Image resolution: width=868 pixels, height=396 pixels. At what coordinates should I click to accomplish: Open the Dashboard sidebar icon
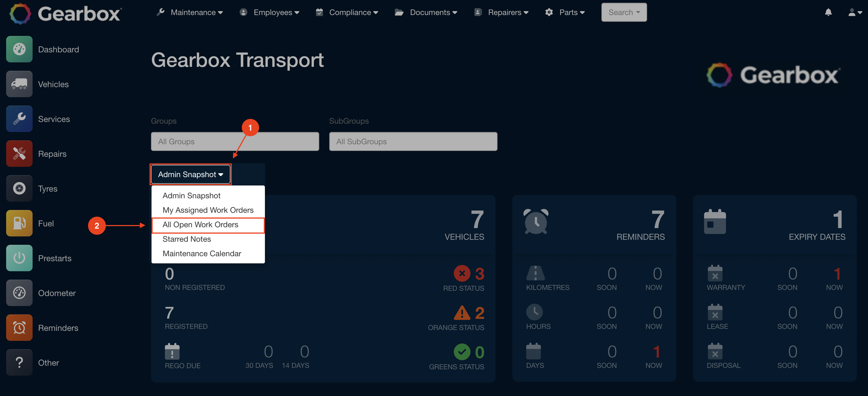pos(19,49)
